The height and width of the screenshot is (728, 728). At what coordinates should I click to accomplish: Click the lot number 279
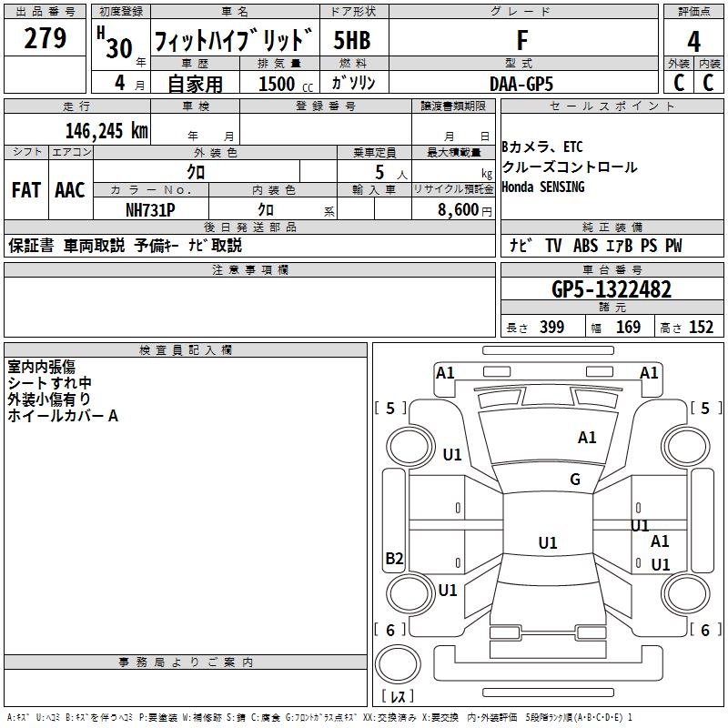45,38
